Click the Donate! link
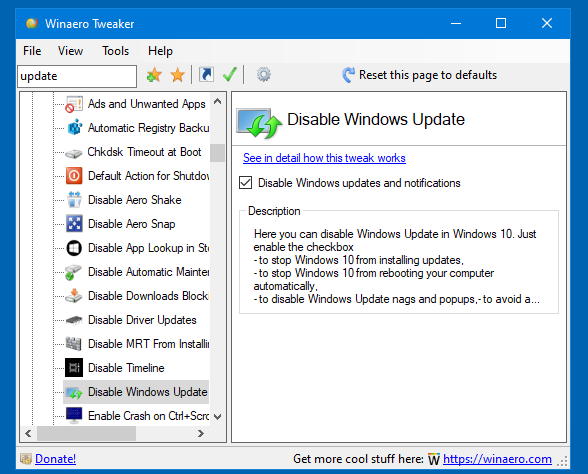Image resolution: width=588 pixels, height=474 pixels. click(56, 459)
